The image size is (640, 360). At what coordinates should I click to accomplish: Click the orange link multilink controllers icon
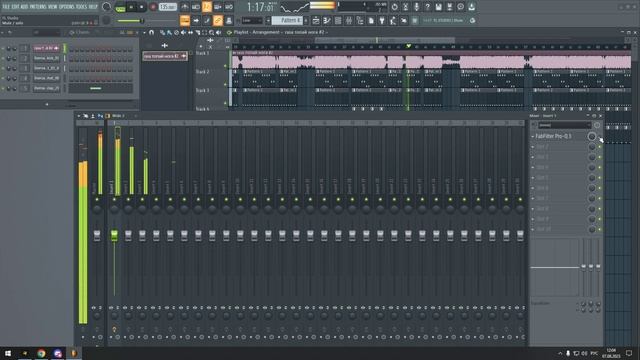[x=218, y=20]
